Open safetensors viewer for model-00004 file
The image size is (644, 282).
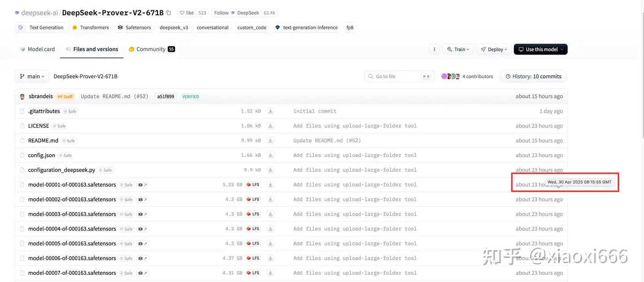[142, 229]
